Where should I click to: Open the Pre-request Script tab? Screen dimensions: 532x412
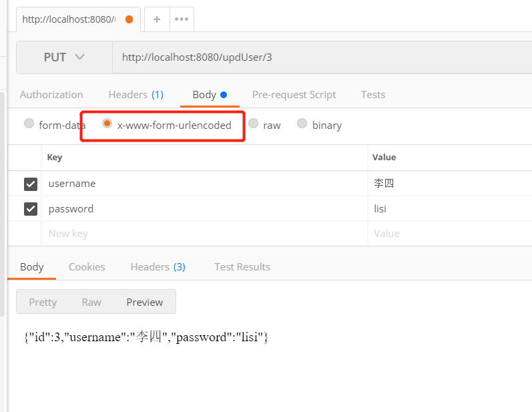tap(294, 95)
